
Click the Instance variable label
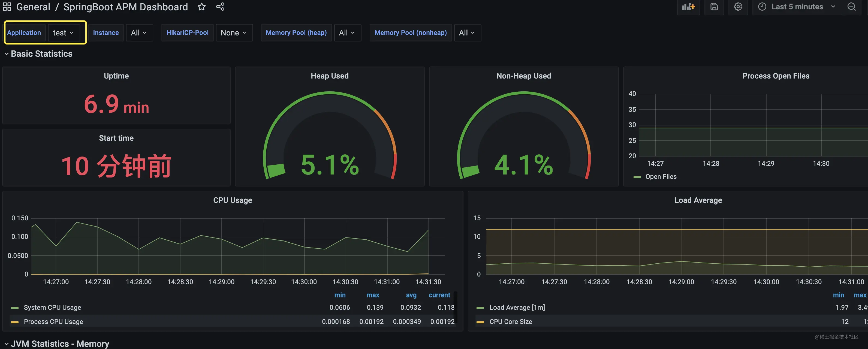coord(106,33)
